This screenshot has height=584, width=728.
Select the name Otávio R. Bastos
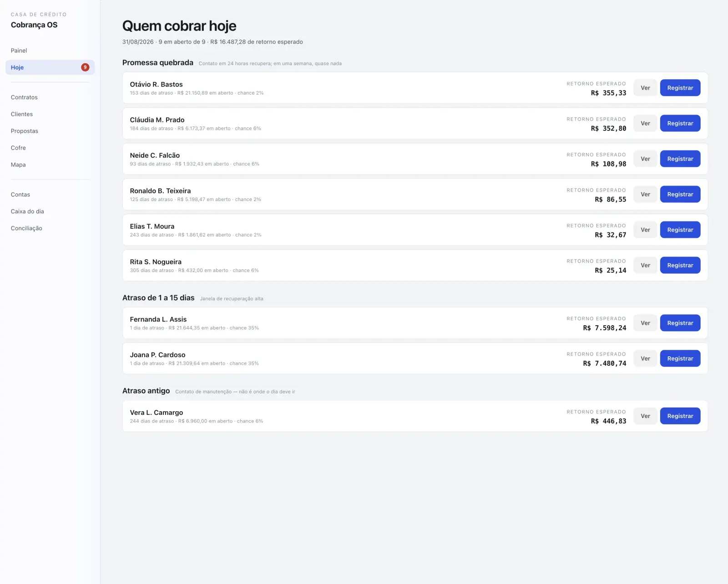[156, 84]
